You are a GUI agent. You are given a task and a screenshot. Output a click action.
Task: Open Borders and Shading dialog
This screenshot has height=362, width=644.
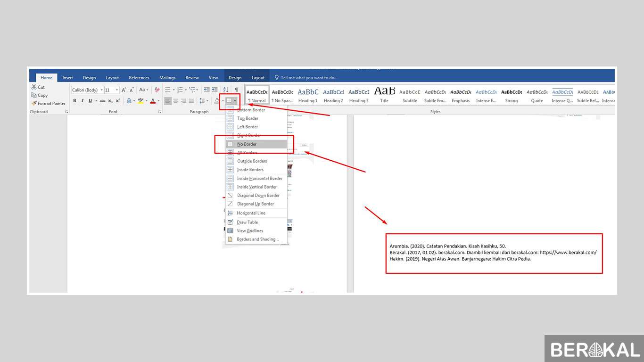(x=256, y=239)
